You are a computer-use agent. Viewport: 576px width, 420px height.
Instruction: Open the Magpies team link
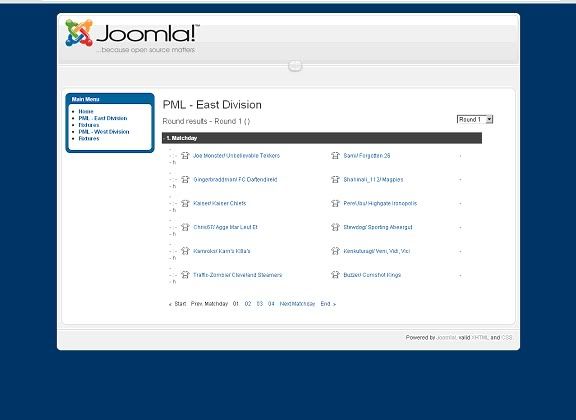click(373, 180)
